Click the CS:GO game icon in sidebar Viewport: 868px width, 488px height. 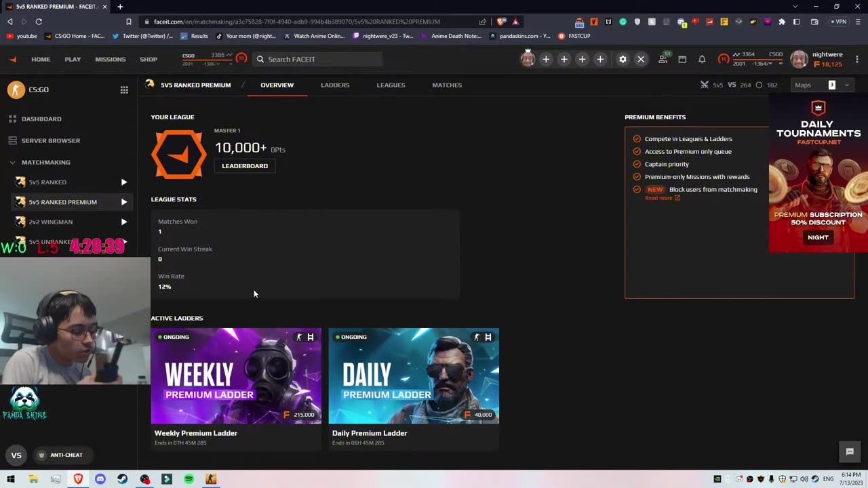(16, 89)
